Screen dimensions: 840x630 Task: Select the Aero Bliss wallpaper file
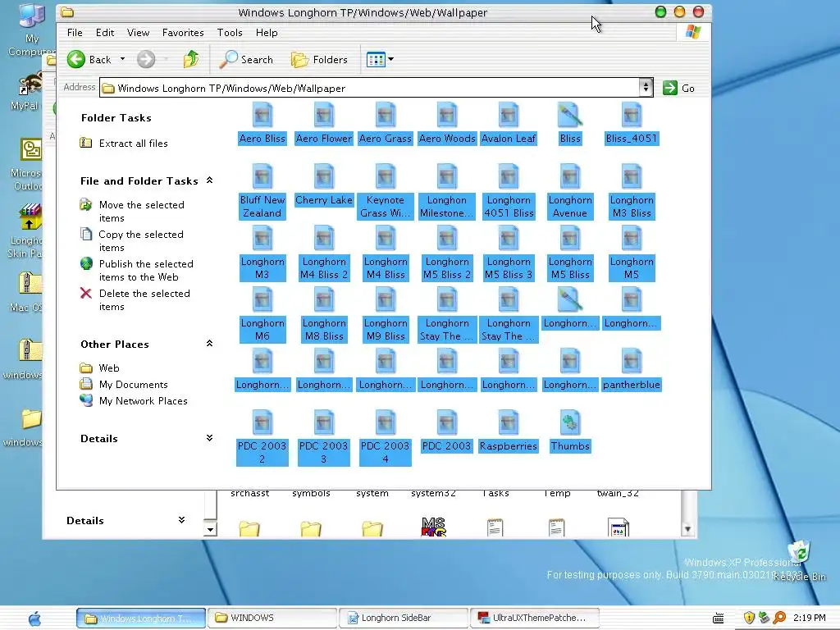(262, 123)
